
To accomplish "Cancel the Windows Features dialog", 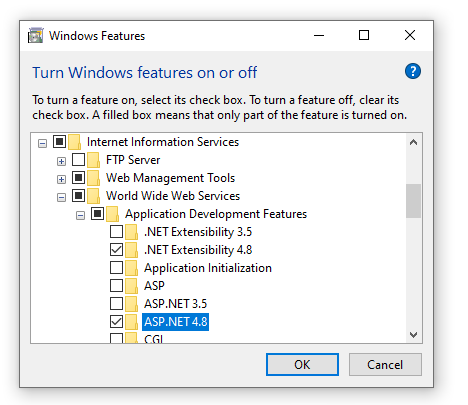I will (385, 364).
